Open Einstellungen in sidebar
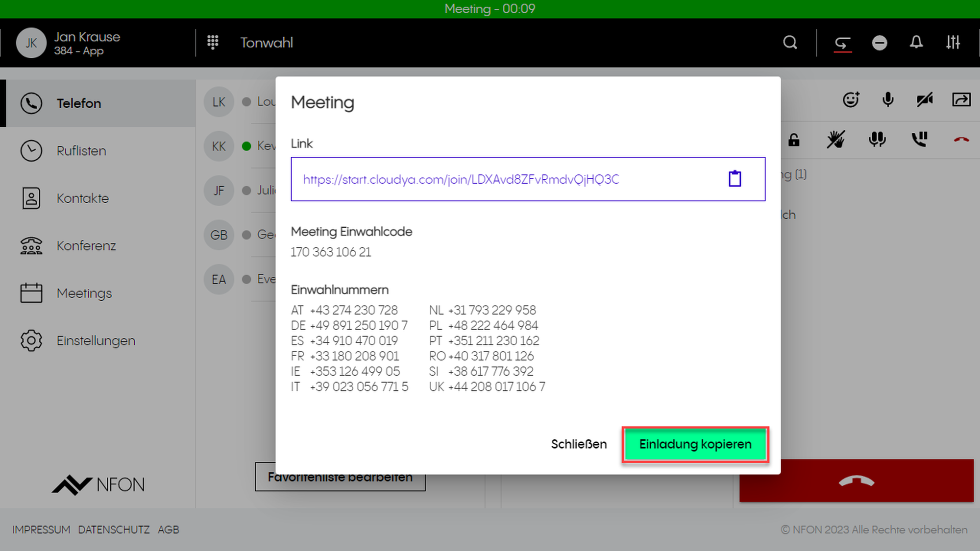This screenshot has height=551, width=980. click(x=96, y=341)
